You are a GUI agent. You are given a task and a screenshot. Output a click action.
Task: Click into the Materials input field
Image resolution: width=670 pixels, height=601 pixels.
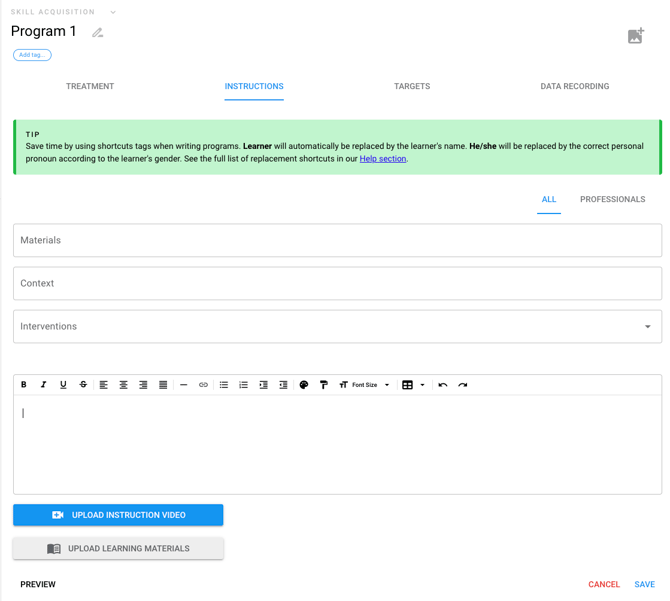[337, 240]
